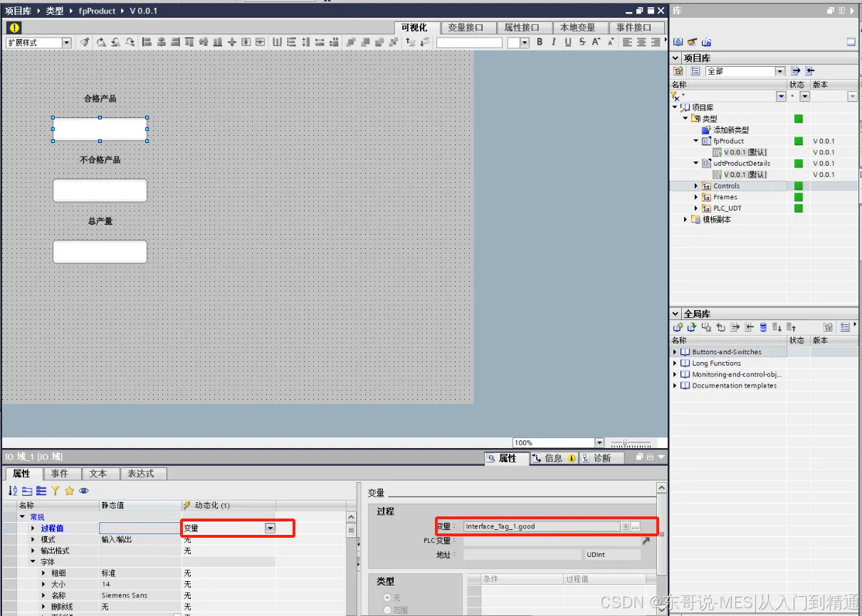Expand the Buttons-and-Switches global library
862x616 pixels.
[676, 352]
